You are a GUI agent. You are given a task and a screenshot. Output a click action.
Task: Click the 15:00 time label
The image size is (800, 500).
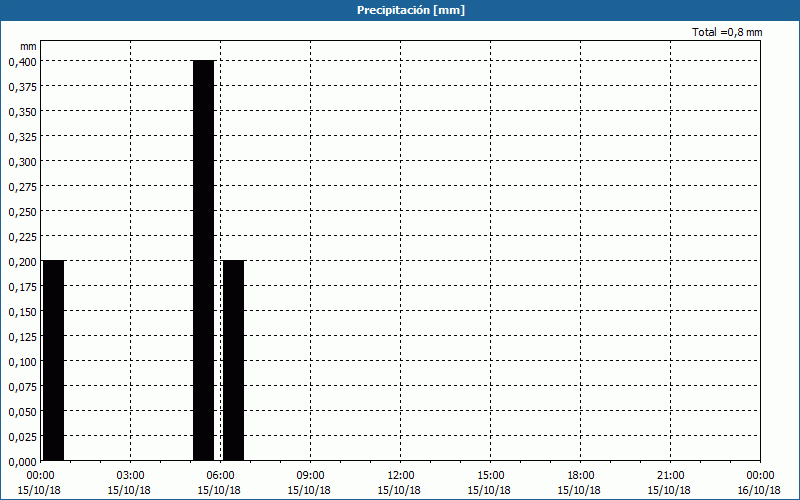click(x=491, y=476)
